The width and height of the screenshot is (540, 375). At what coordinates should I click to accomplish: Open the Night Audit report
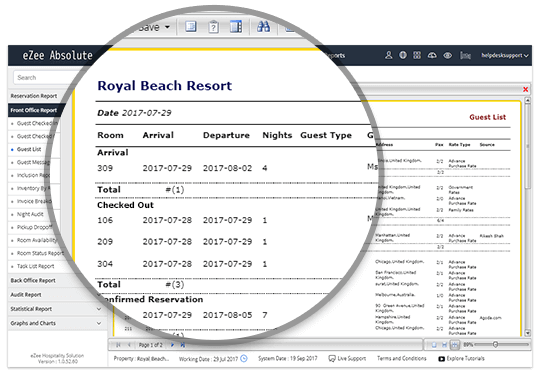[30, 214]
